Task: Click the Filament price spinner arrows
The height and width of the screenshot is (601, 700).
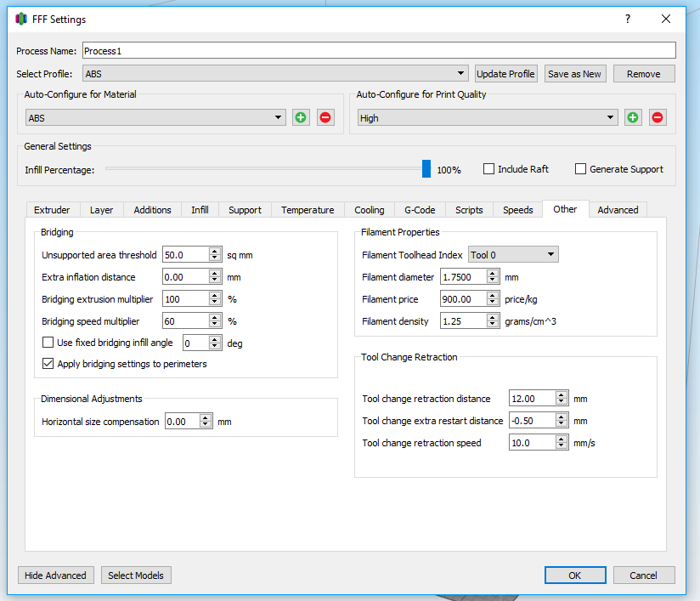Action: coord(493,299)
